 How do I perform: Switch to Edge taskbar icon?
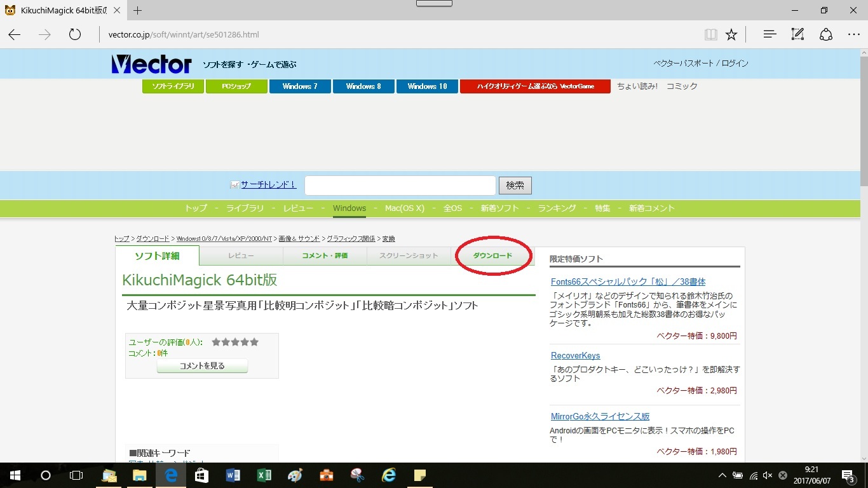[171, 475]
